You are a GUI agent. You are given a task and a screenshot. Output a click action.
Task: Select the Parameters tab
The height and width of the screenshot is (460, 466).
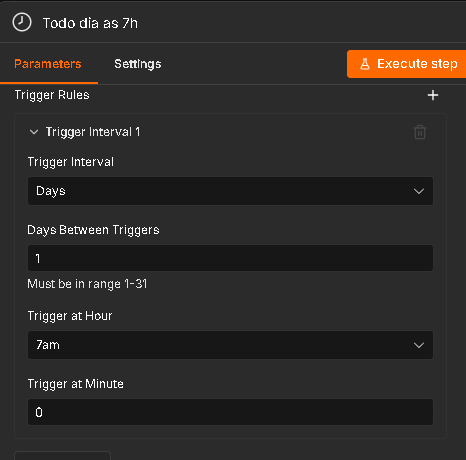[x=48, y=64]
